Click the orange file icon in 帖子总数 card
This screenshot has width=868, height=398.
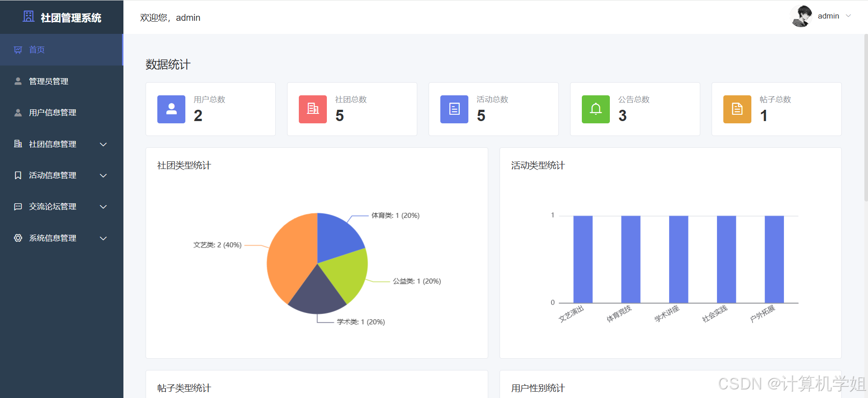click(x=737, y=109)
